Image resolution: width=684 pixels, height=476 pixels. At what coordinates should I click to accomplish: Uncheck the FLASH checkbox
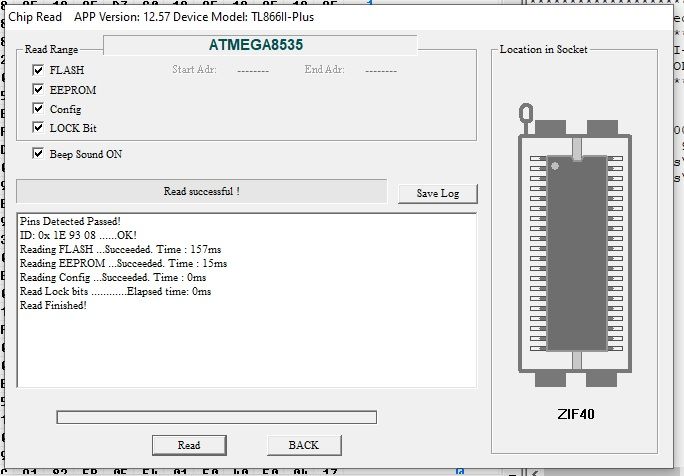click(38, 70)
